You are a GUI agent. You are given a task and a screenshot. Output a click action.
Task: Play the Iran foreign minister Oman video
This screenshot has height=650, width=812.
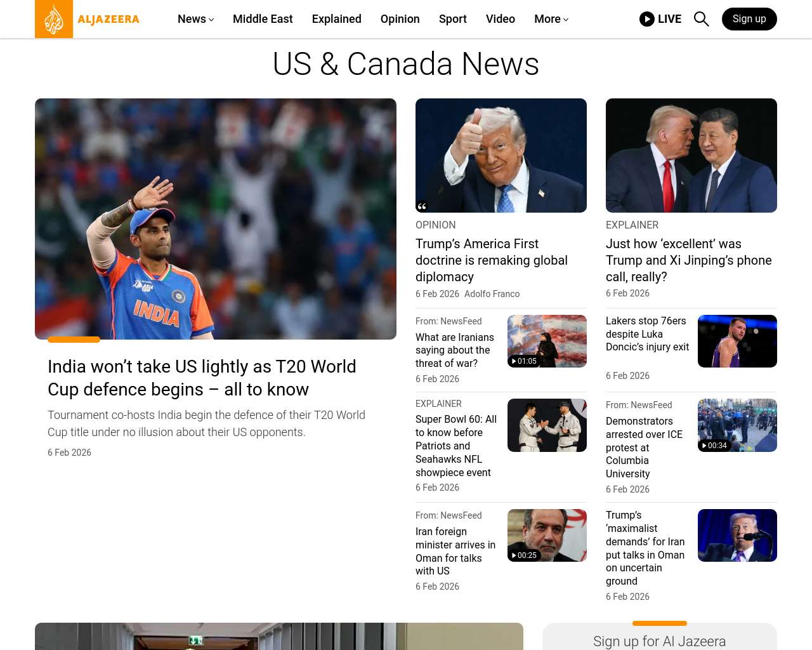(x=524, y=555)
